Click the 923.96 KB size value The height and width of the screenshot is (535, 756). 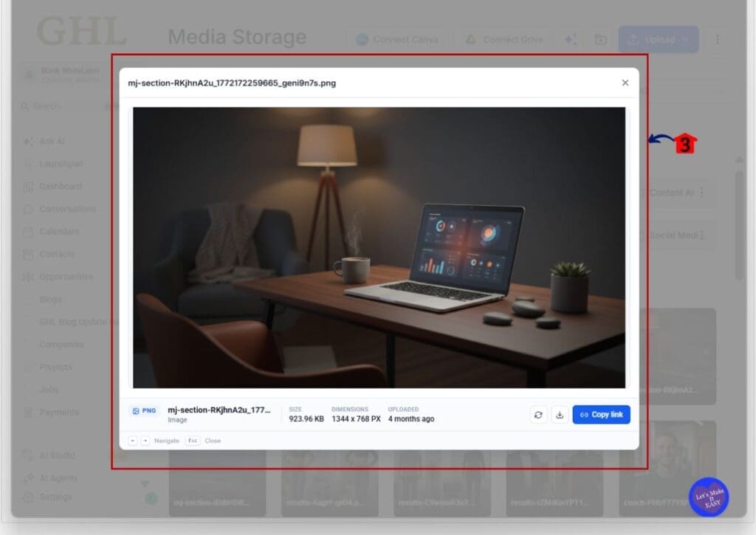(306, 419)
